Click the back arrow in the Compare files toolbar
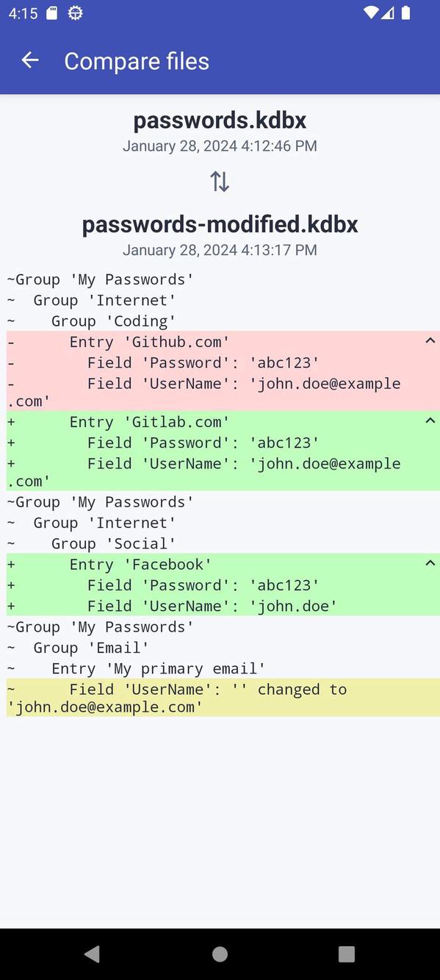 [29, 60]
